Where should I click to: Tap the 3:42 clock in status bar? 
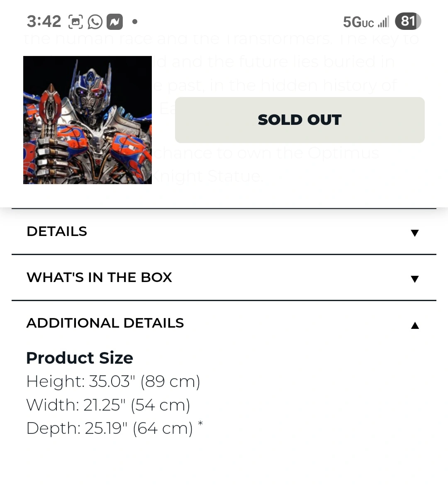pos(44,22)
